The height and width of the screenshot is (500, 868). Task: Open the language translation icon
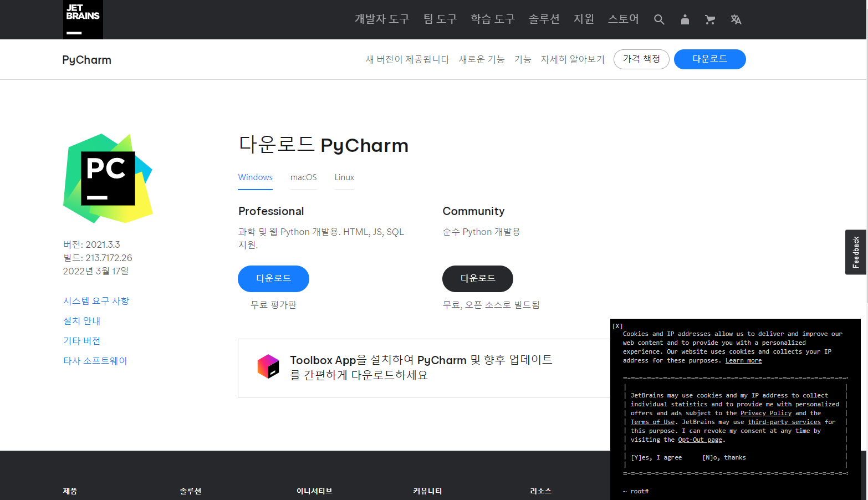736,19
